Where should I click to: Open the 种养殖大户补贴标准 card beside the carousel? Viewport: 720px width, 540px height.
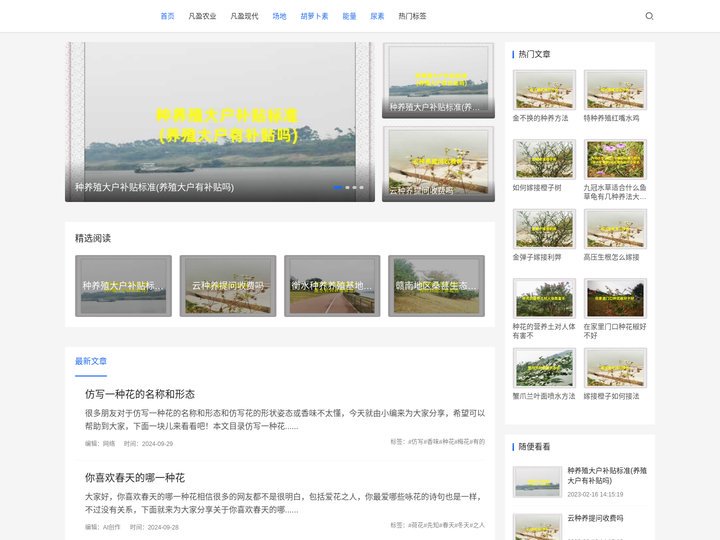pyautogui.click(x=439, y=80)
